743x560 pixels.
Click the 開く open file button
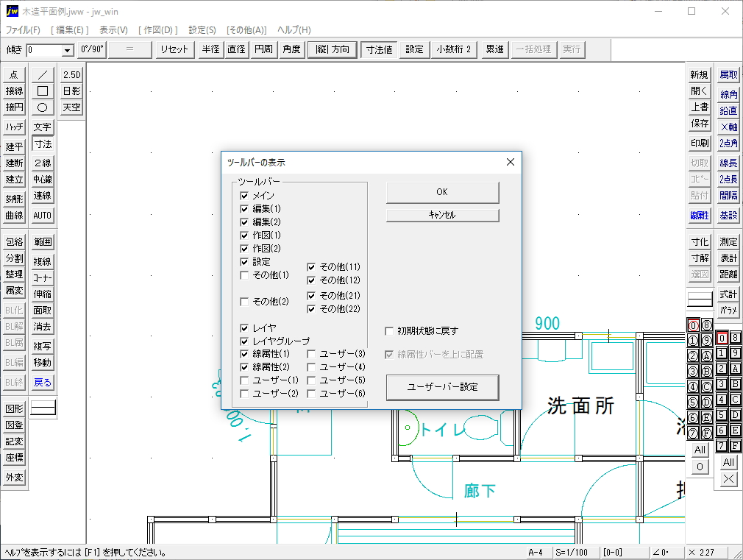[700, 91]
